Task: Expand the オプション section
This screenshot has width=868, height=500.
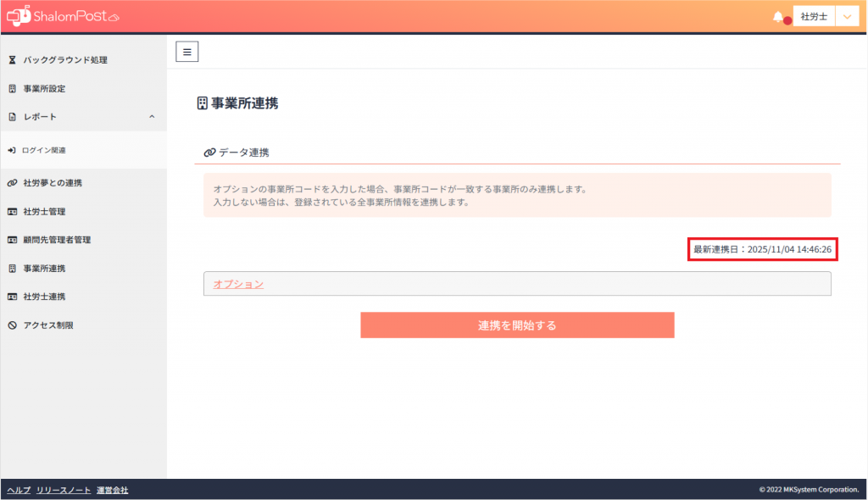Action: [x=238, y=284]
